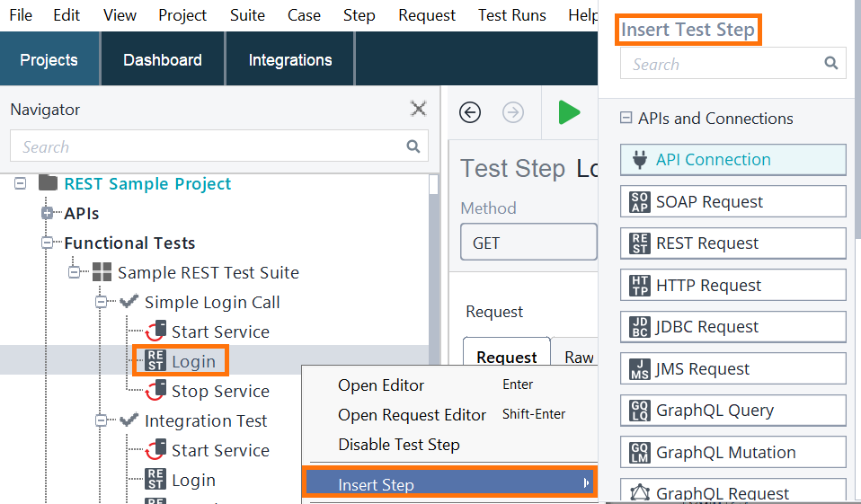Click the REST icon beside highlighted Login

155,361
